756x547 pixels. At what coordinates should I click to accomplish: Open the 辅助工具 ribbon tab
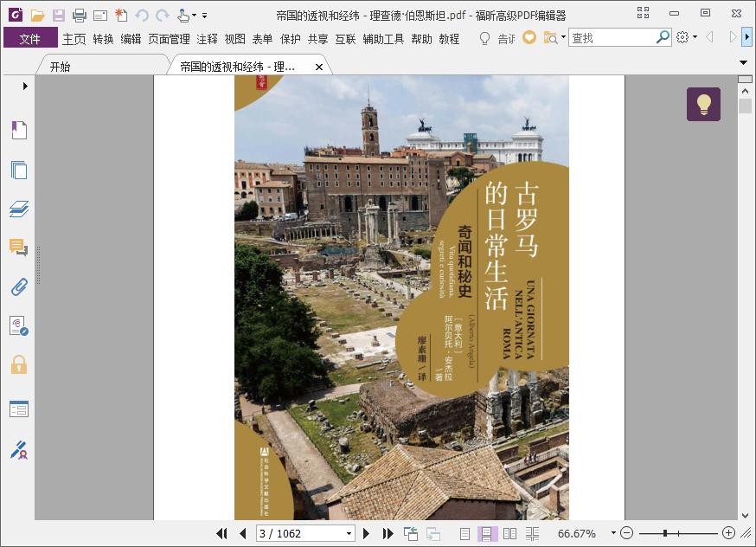(383, 39)
